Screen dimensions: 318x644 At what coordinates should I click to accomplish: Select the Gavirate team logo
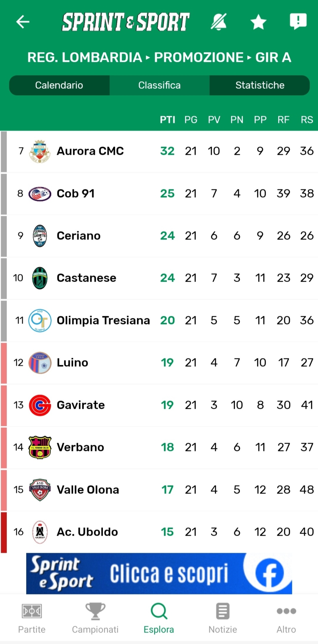[40, 405]
